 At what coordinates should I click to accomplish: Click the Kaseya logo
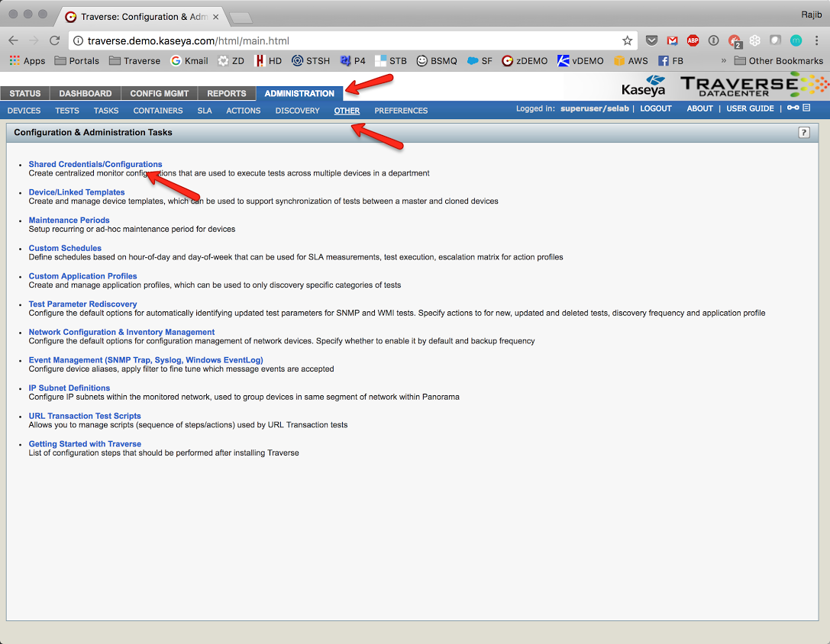point(643,86)
